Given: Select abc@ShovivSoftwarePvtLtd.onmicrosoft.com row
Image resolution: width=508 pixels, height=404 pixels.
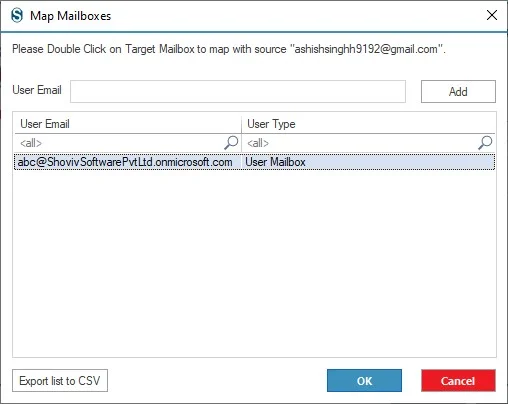Looking at the screenshot, I should point(254,162).
